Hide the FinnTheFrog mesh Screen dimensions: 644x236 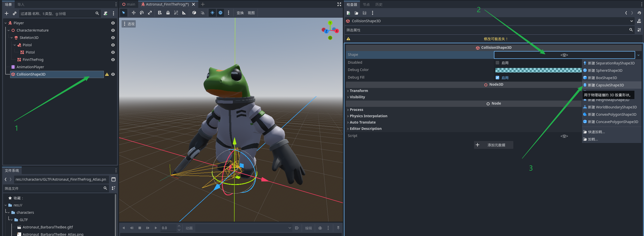click(x=113, y=60)
